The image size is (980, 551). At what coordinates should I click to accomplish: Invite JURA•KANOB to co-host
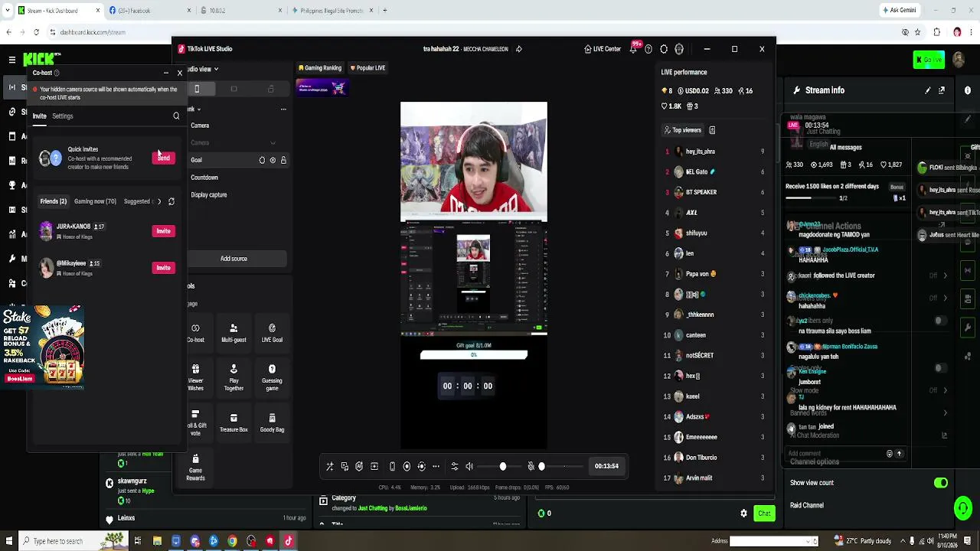pos(164,231)
